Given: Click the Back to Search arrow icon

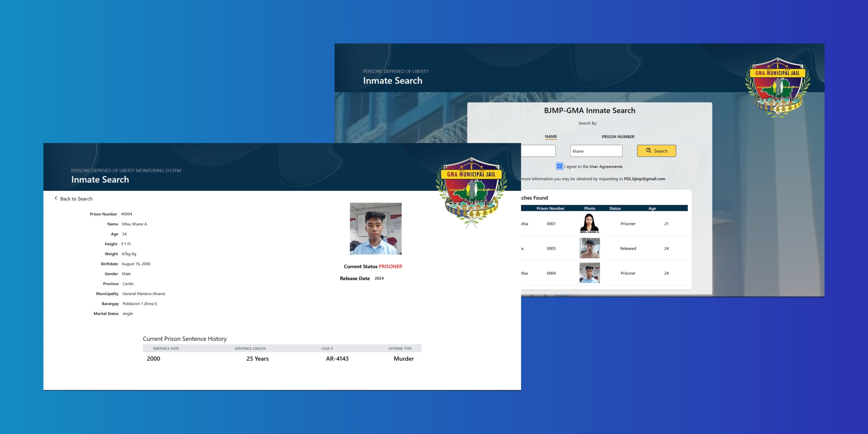Looking at the screenshot, I should tap(56, 198).
